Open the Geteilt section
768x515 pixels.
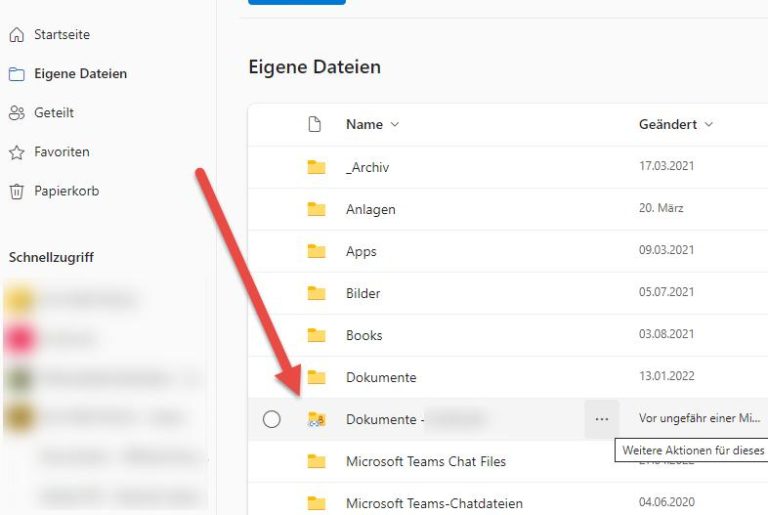tap(54, 113)
